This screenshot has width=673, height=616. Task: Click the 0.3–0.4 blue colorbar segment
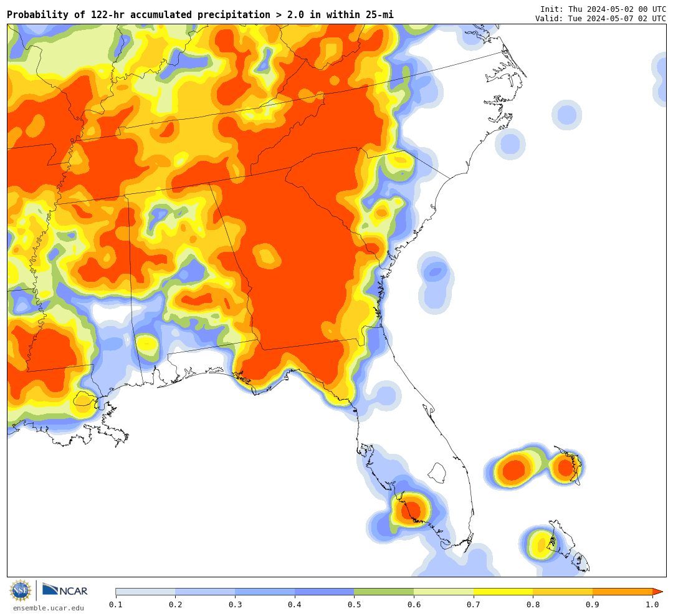(265, 592)
